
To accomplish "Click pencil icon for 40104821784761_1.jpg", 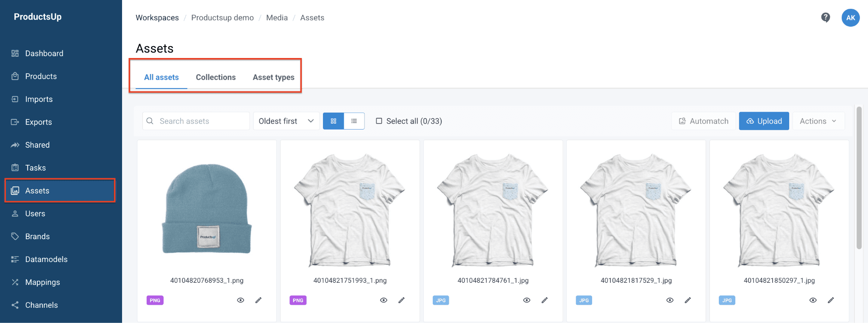I will click(x=545, y=300).
